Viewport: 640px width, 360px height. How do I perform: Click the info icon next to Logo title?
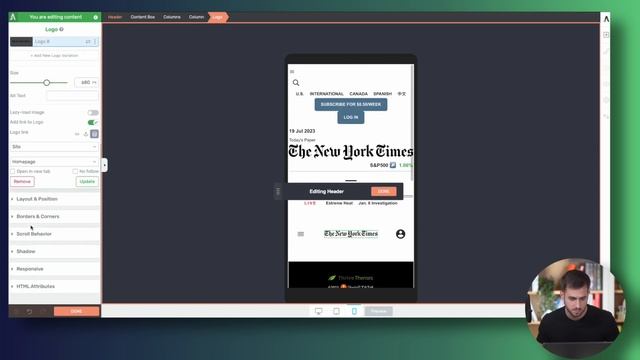(x=62, y=29)
